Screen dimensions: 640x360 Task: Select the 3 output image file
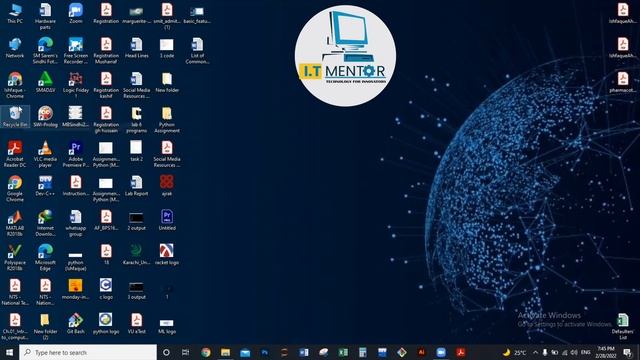137,290
